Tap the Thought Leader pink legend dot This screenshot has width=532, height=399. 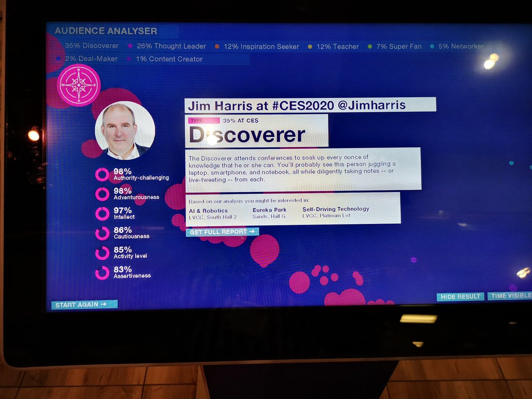click(130, 46)
